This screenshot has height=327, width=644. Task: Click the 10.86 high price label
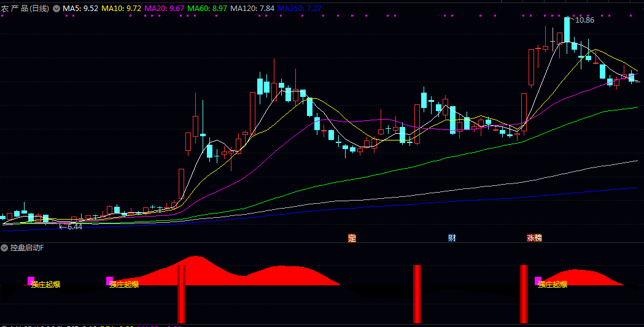pos(584,20)
